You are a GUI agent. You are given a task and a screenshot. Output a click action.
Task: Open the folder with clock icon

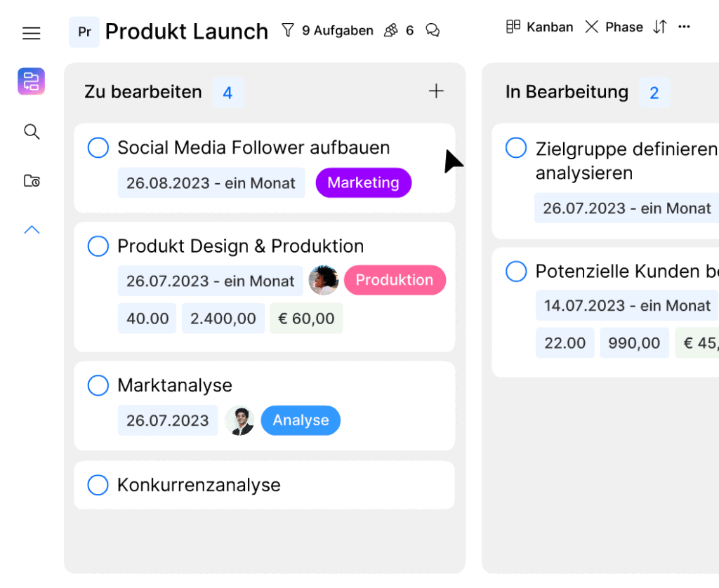(32, 181)
